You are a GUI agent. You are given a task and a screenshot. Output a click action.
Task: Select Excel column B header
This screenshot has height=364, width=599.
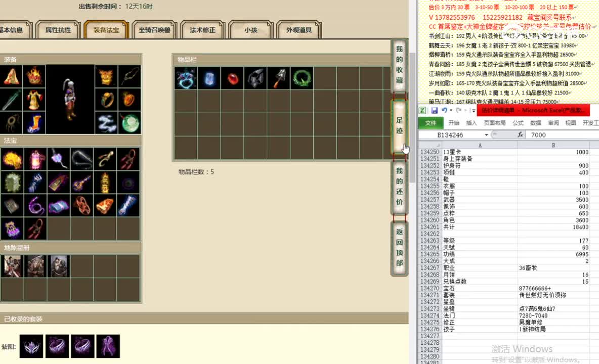coord(553,145)
